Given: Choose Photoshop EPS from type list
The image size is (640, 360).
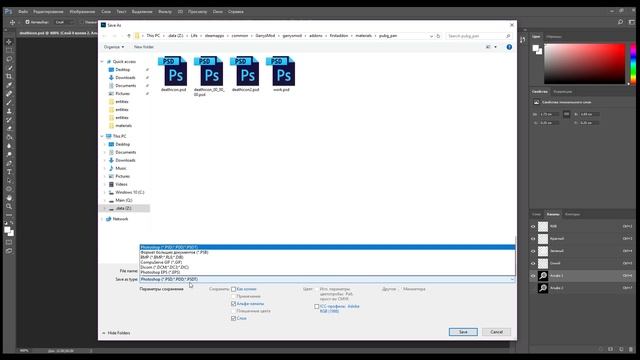Looking at the screenshot, I should 327,272.
